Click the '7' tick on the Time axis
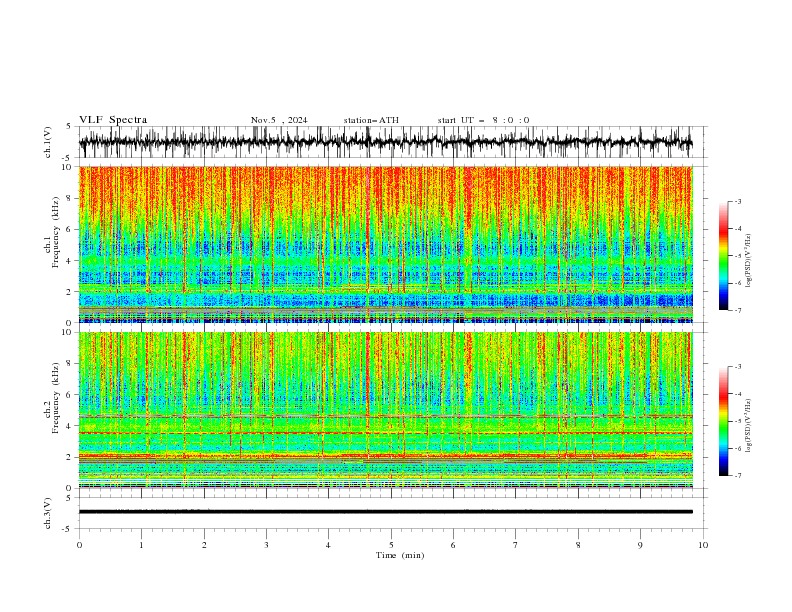Screen dimensions: 792x612 click(x=516, y=545)
